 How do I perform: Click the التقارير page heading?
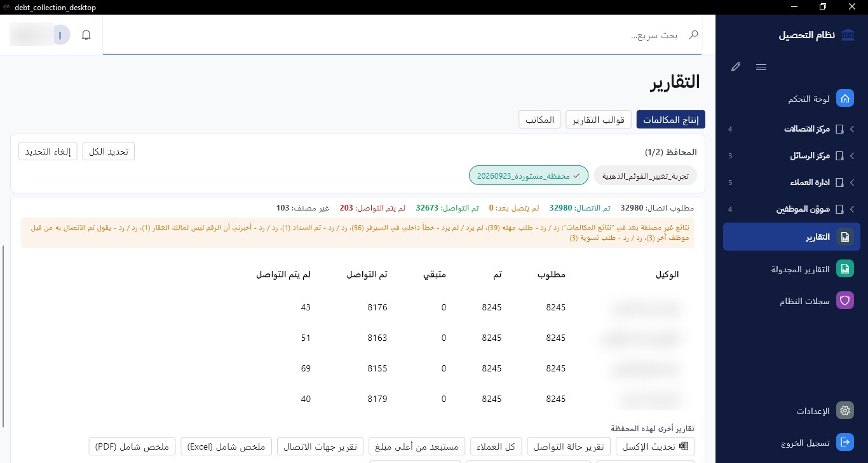pyautogui.click(x=675, y=82)
